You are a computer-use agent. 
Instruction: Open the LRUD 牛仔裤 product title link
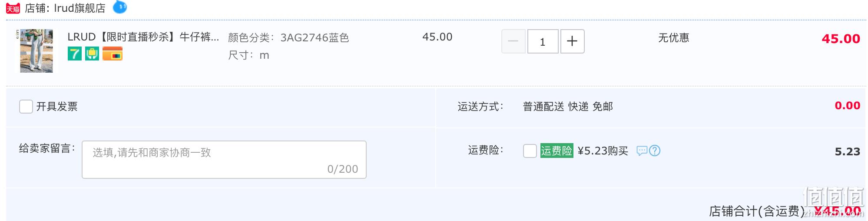click(143, 37)
